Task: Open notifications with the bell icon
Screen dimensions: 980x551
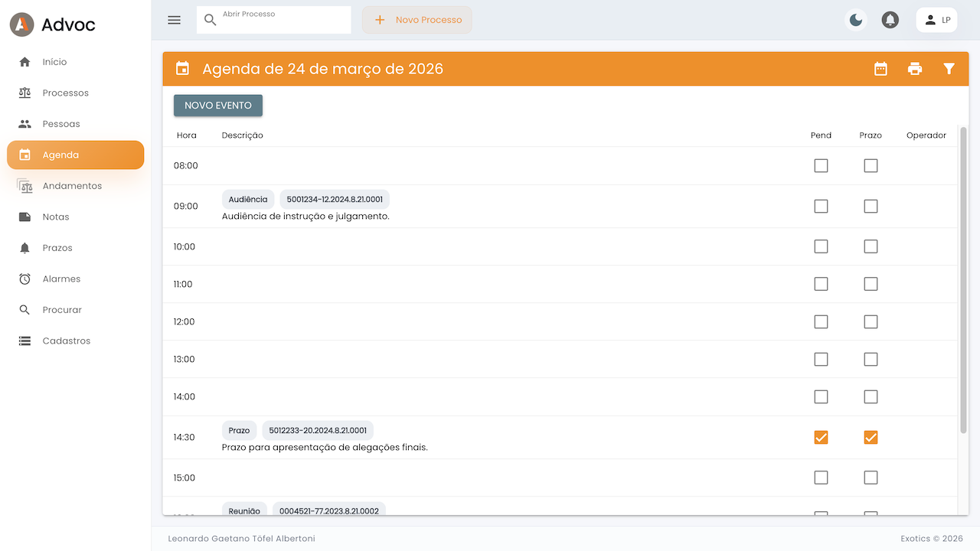Action: coord(890,20)
